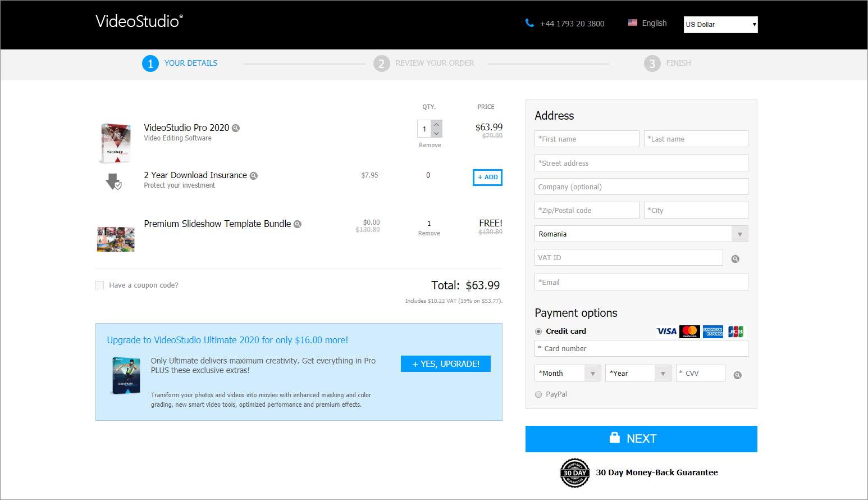Click the Download Insurance shield arrow icon
Image resolution: width=868 pixels, height=500 pixels.
(x=113, y=181)
